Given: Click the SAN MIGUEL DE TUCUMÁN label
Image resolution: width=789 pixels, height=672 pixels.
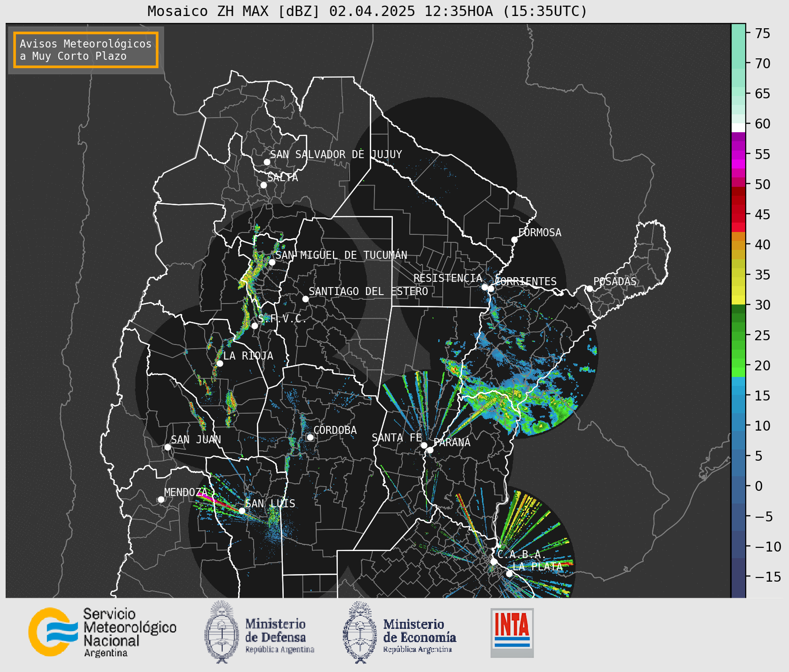Looking at the screenshot, I should pyautogui.click(x=341, y=255).
